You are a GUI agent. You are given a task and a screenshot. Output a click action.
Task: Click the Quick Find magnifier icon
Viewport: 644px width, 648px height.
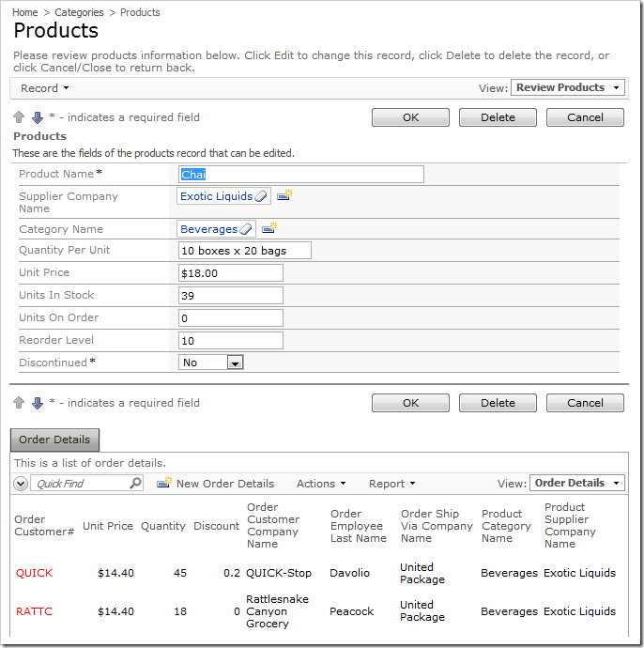[x=135, y=484]
